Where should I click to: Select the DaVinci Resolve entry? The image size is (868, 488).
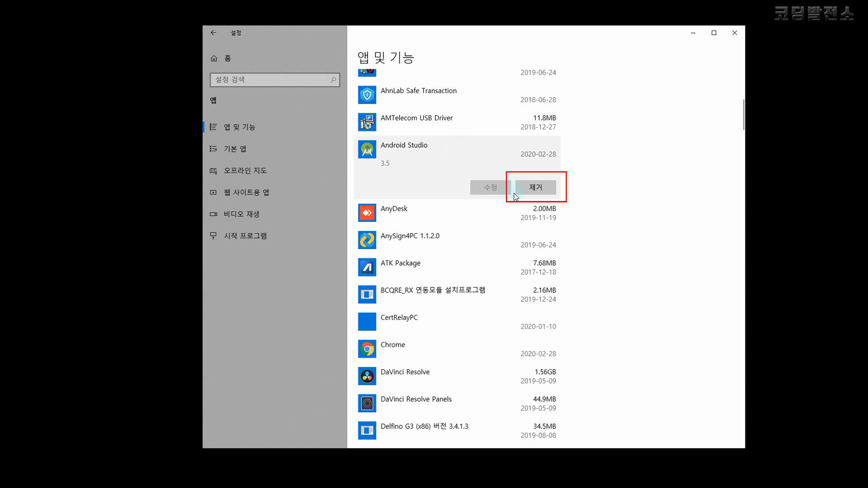457,376
